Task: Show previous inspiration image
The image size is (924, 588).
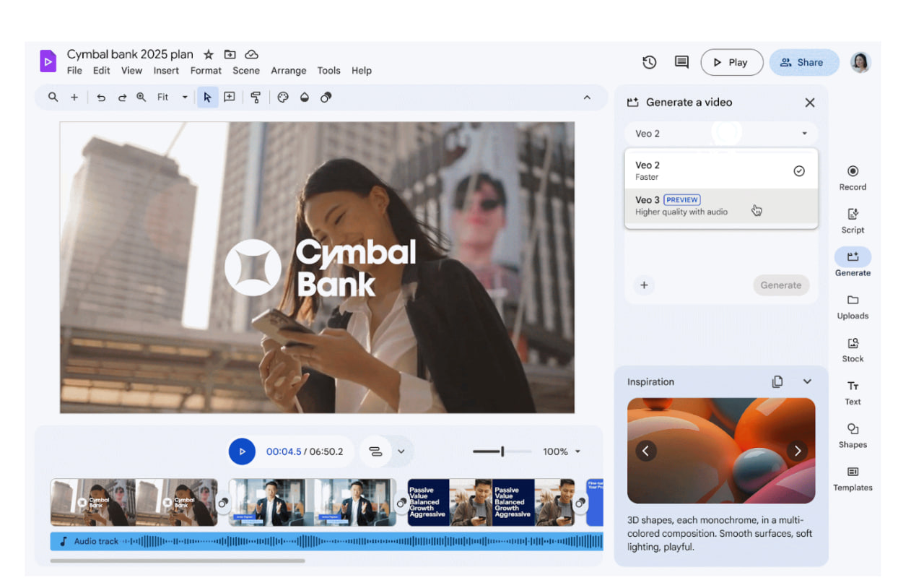Action: tap(645, 451)
